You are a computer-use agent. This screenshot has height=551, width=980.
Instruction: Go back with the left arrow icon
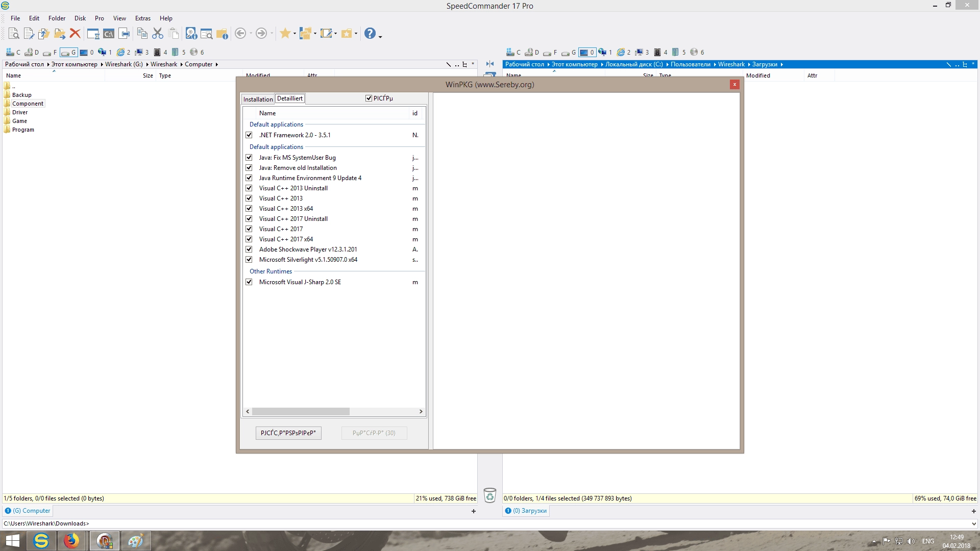point(240,34)
